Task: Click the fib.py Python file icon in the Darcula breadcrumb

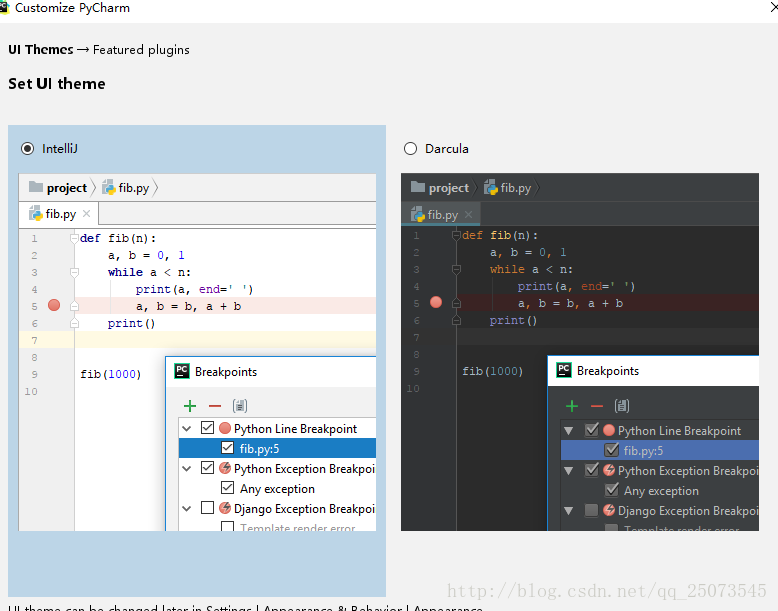Action: point(491,188)
